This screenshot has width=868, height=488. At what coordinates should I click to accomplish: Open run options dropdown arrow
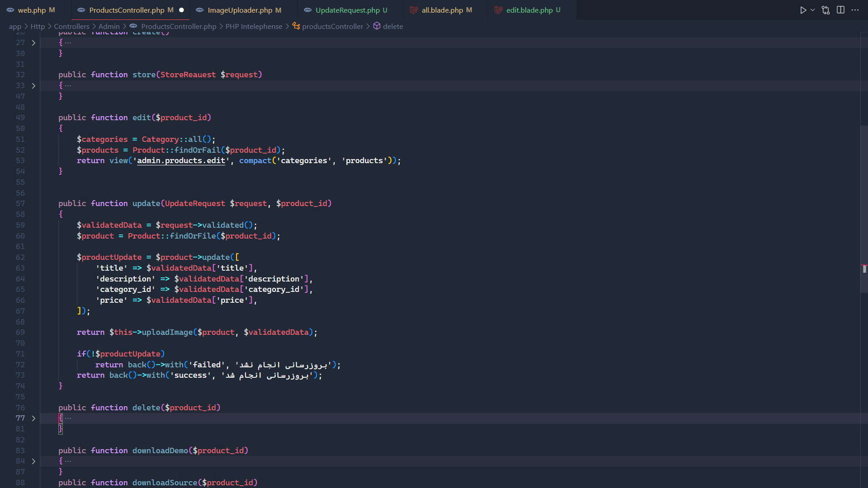812,10
